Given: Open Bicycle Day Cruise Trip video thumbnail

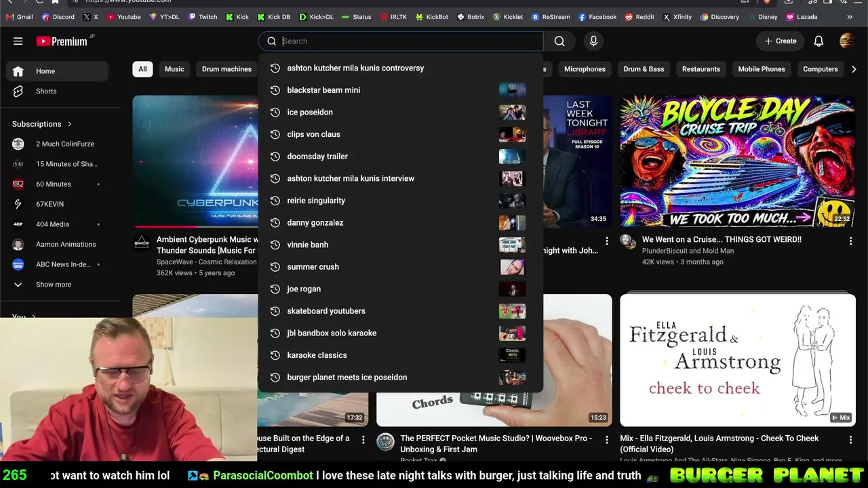Looking at the screenshot, I should pyautogui.click(x=738, y=161).
